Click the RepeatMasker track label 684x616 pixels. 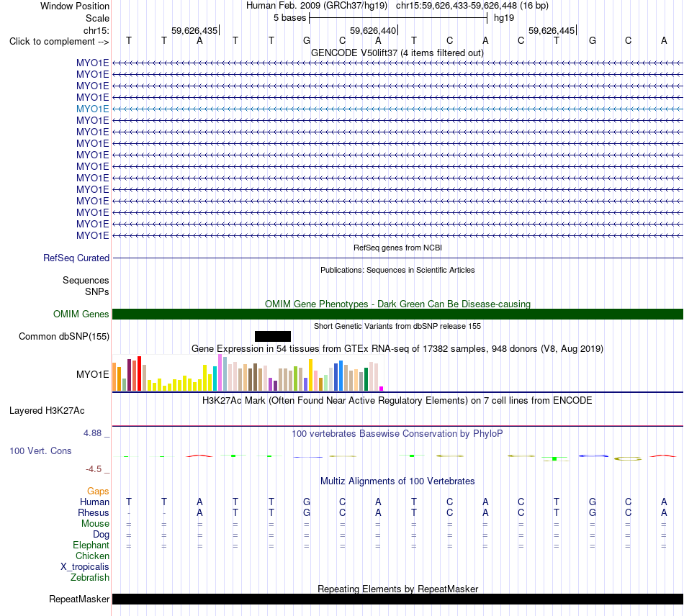click(79, 599)
